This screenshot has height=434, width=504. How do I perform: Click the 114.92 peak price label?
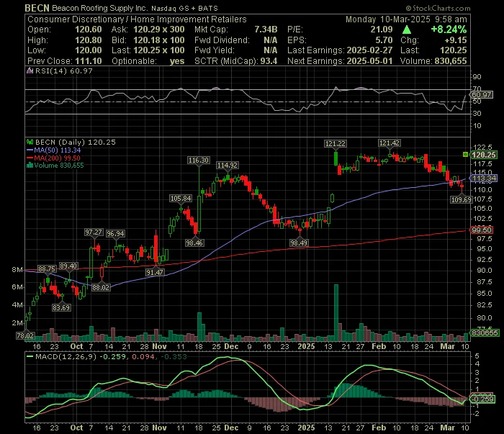(228, 165)
